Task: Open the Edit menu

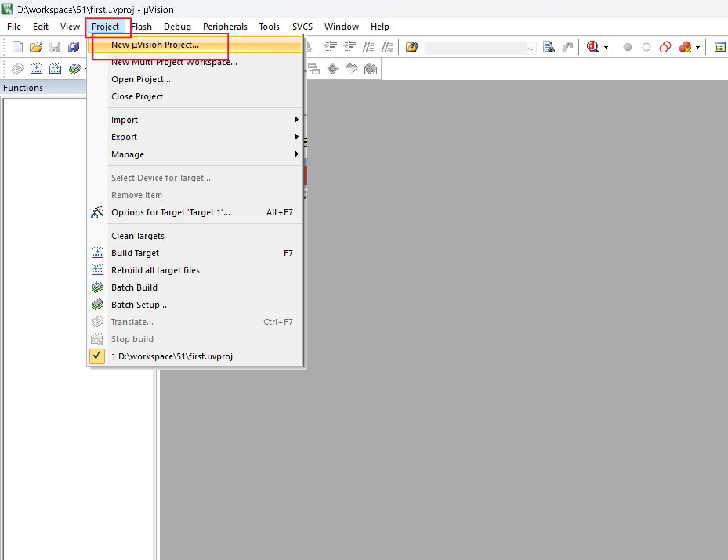Action: coord(41,27)
